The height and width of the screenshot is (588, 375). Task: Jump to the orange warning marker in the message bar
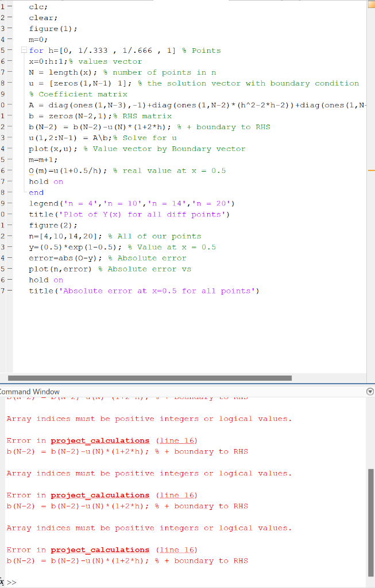click(x=371, y=171)
